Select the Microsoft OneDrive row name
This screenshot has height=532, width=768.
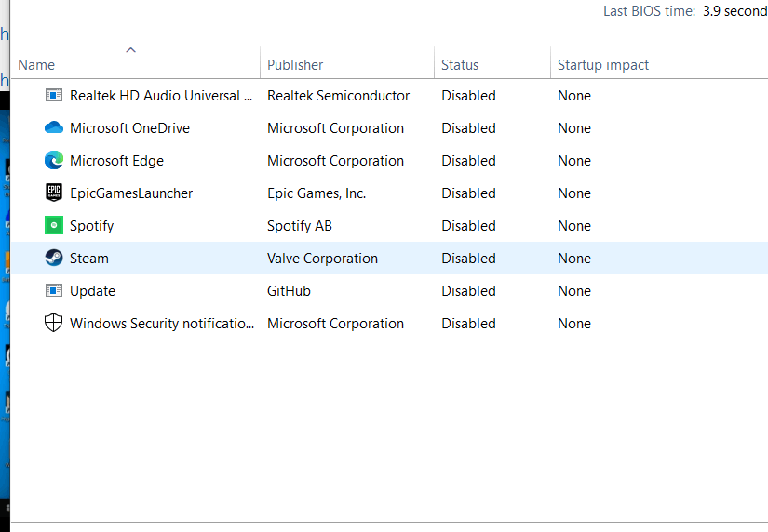point(129,128)
